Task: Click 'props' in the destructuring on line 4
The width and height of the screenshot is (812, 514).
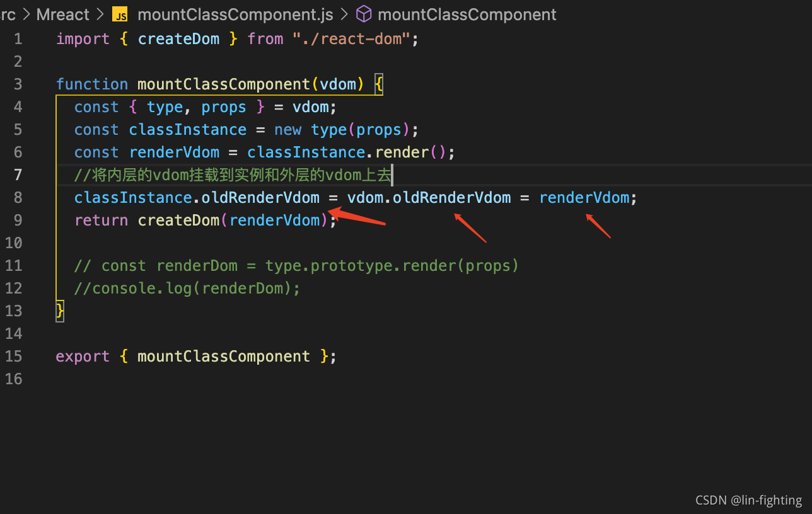Action: pos(224,107)
